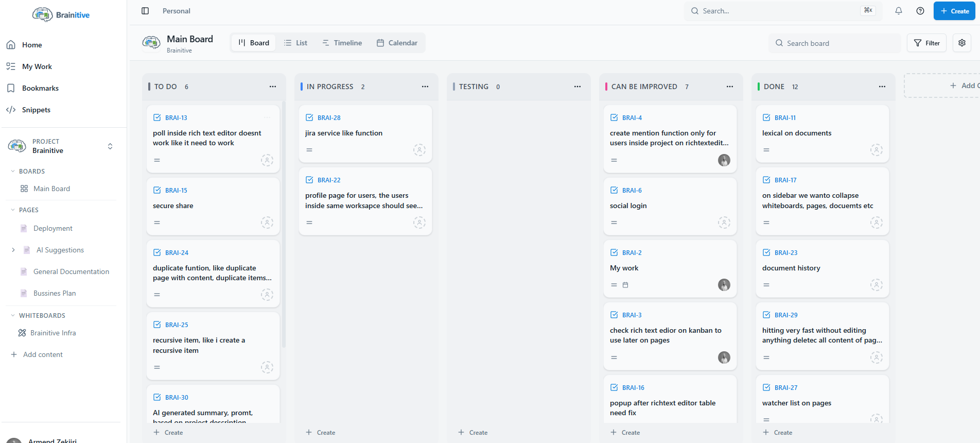Click assignee avatar on BRAI-4 card

click(724, 160)
